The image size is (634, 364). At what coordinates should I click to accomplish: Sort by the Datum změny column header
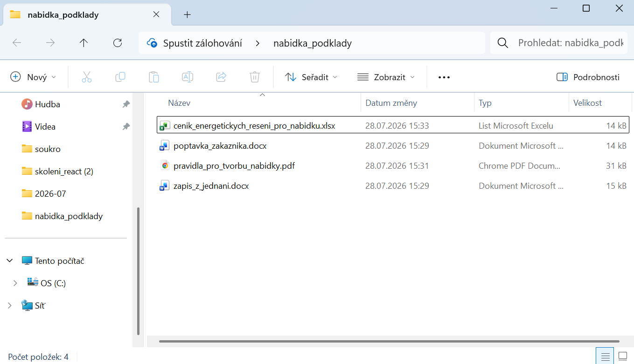[x=418, y=103]
